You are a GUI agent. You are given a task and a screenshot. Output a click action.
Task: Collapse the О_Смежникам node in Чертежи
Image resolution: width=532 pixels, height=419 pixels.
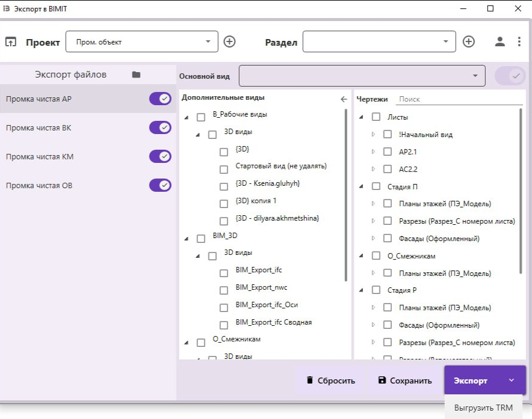point(361,255)
